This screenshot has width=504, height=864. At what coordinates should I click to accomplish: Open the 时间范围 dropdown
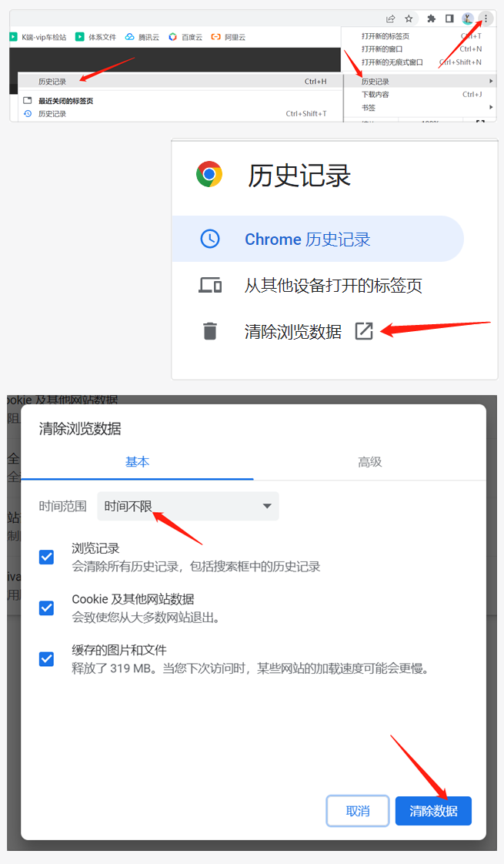click(x=188, y=506)
